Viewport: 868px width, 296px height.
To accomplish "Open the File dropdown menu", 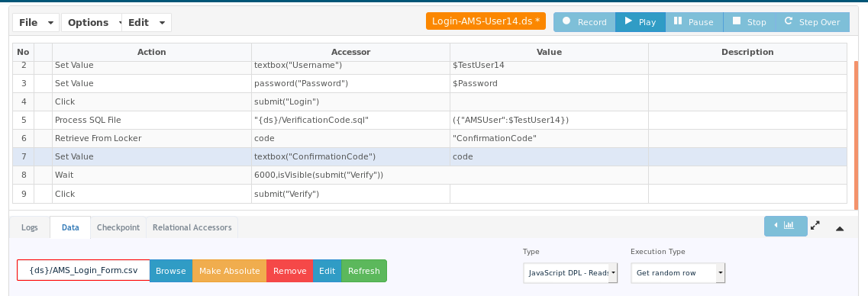I will (37, 23).
